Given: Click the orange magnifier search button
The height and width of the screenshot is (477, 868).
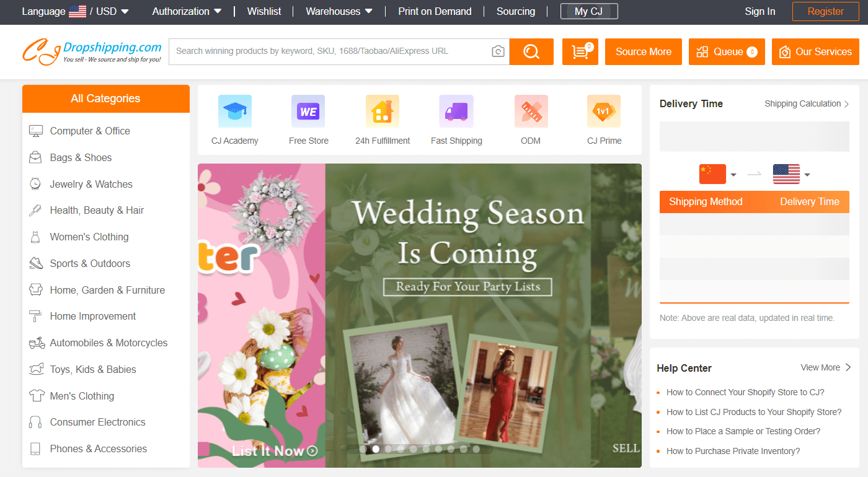Looking at the screenshot, I should (x=531, y=51).
